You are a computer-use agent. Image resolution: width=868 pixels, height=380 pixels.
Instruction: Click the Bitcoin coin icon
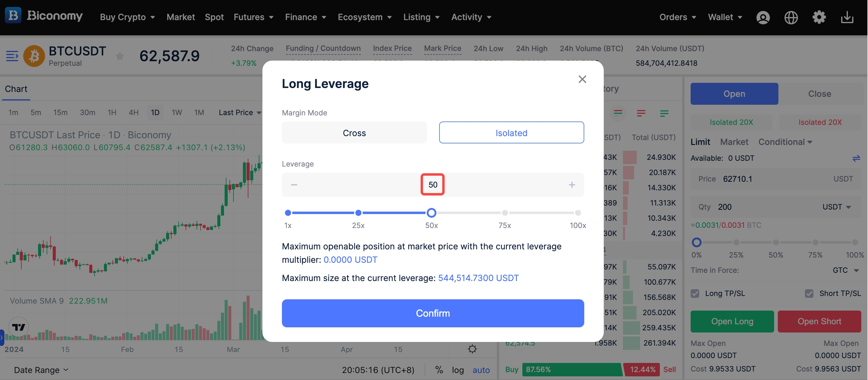coord(34,56)
